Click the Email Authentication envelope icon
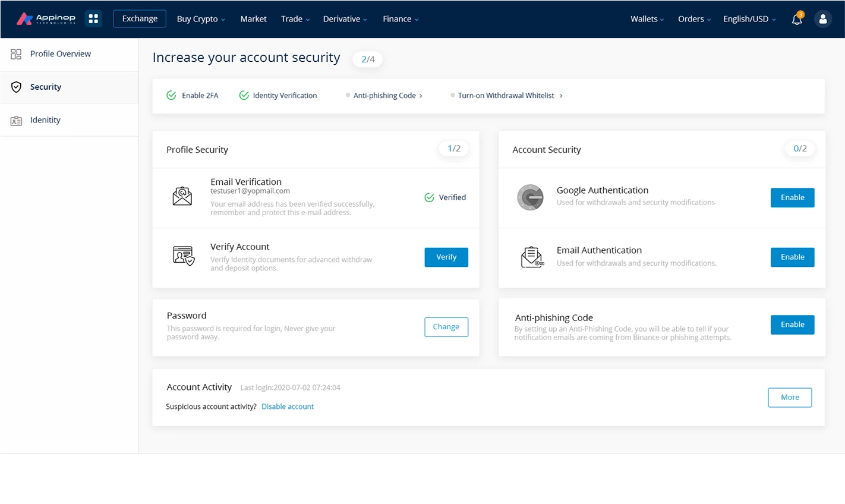 [x=532, y=257]
